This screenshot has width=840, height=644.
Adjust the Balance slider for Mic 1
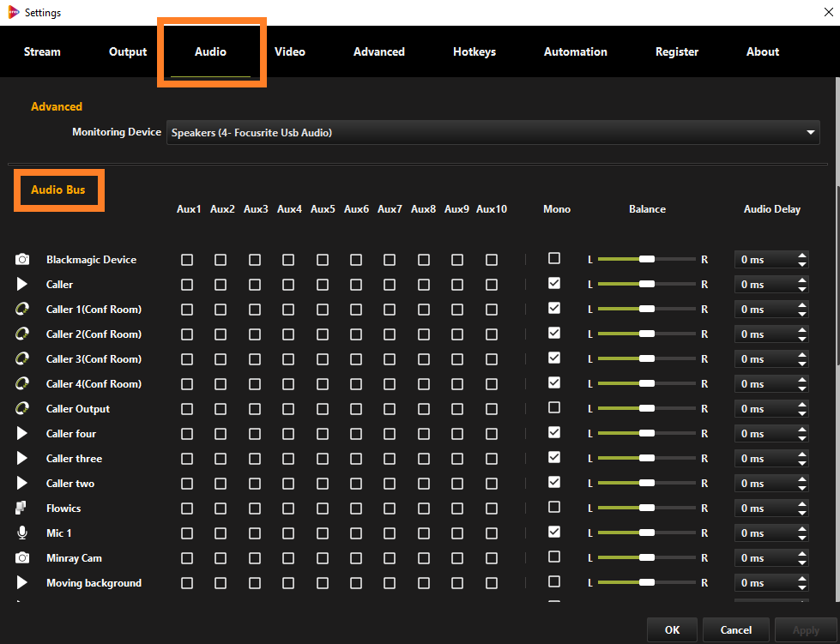point(647,533)
